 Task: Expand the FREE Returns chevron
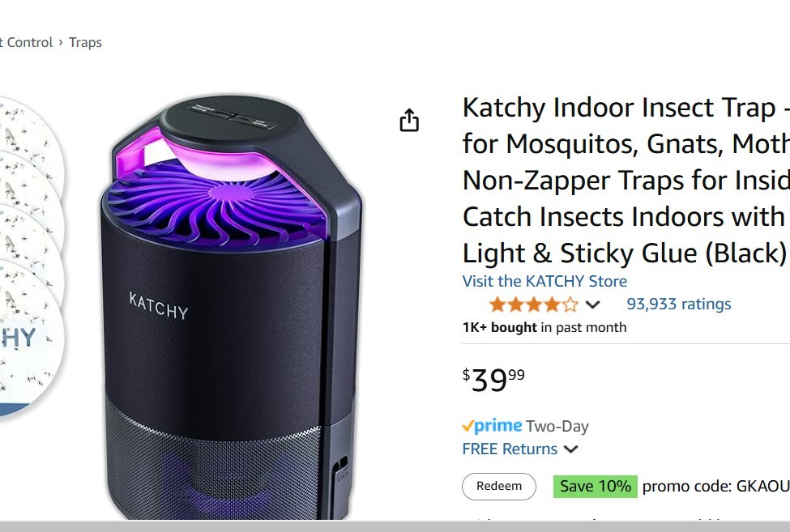click(x=570, y=449)
